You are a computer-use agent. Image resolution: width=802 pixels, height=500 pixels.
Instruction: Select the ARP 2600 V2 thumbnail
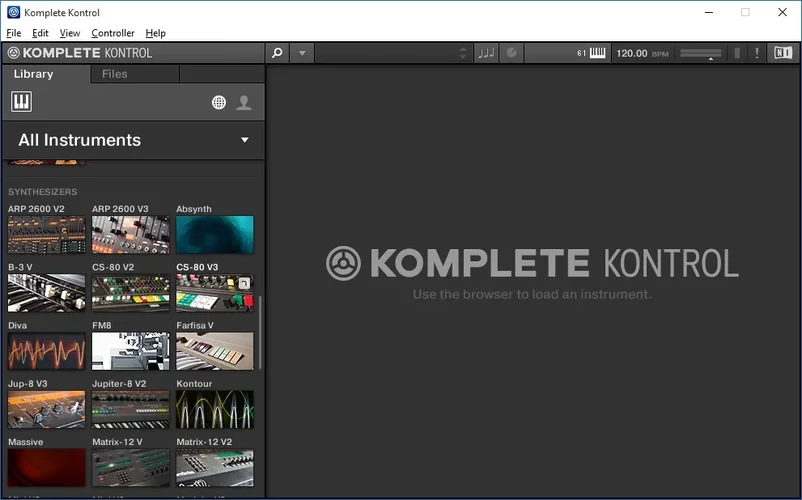pyautogui.click(x=47, y=234)
